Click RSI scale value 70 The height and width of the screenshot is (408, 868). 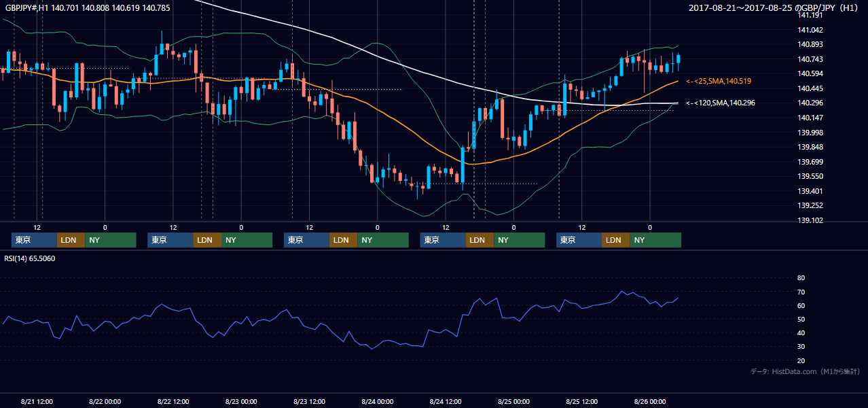pyautogui.click(x=801, y=292)
